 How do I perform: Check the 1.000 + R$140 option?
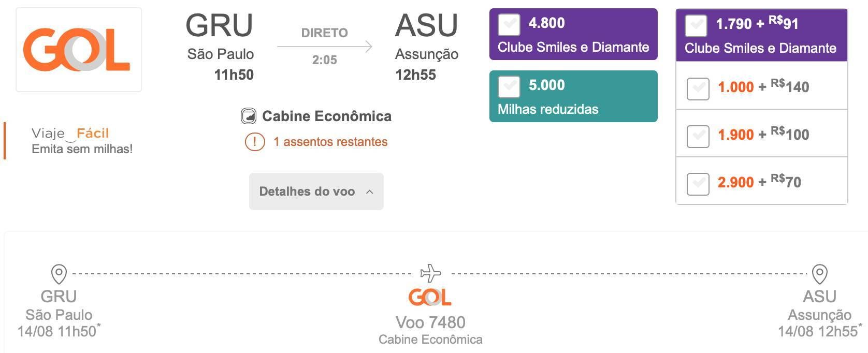(x=698, y=89)
